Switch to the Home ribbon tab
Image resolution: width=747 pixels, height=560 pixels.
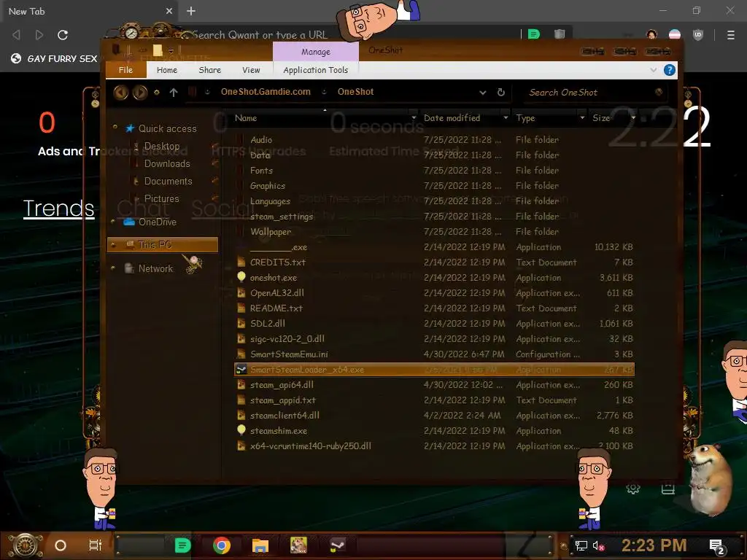[167, 70]
